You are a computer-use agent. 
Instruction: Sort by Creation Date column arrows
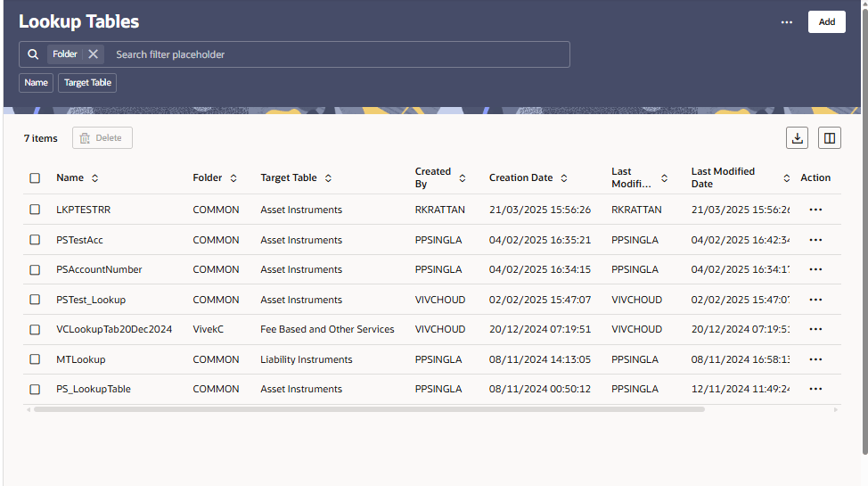click(x=563, y=177)
